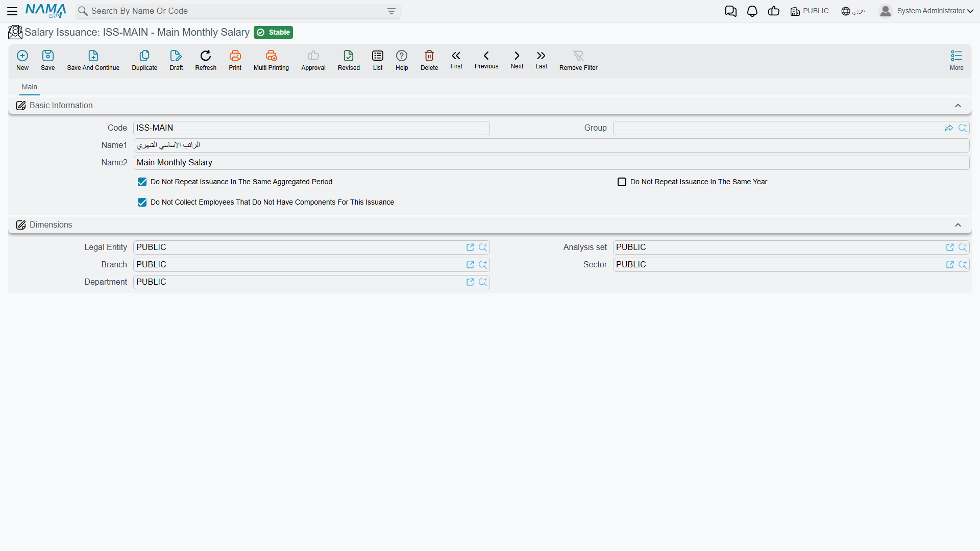
Task: Open Legal Entity record in new window
Action: click(x=470, y=247)
